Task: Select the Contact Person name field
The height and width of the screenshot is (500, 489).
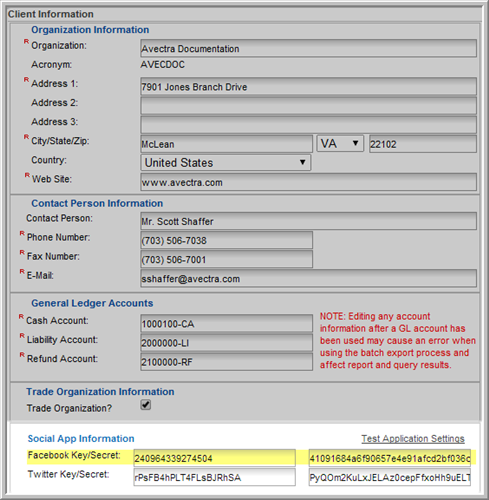Action: click(x=308, y=221)
